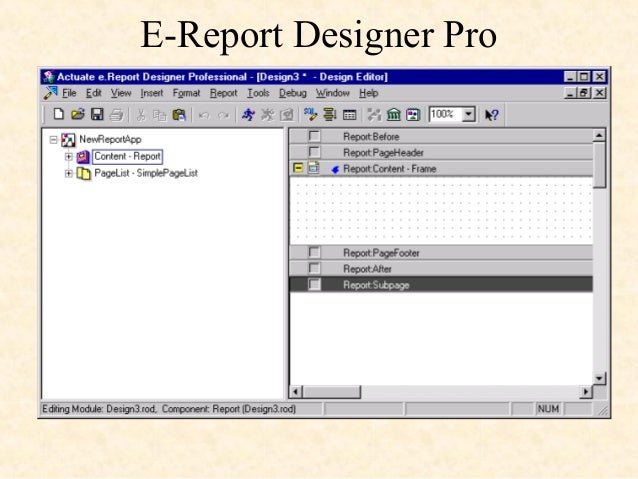The image size is (638, 479).
Task: Open the View menu
Action: coord(121,93)
